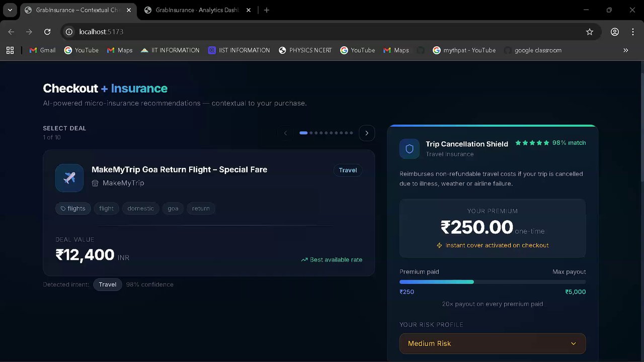Open the Gmail bookmark

(x=42, y=50)
